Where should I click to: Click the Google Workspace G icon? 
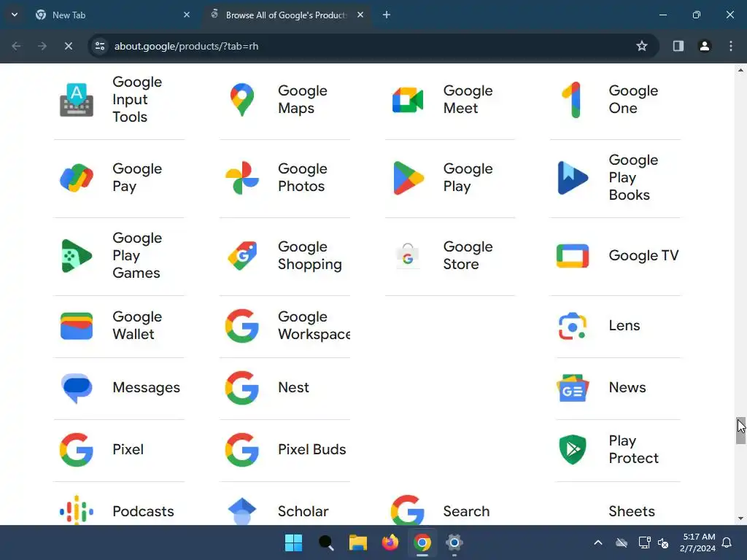[242, 326]
